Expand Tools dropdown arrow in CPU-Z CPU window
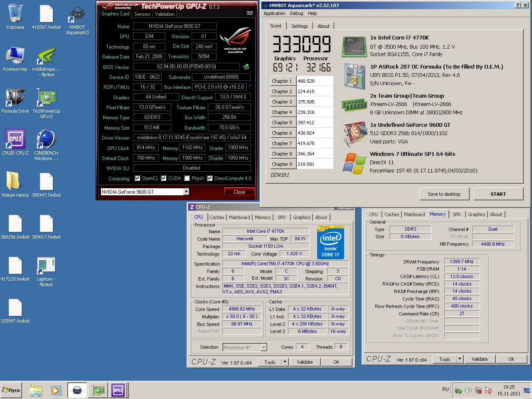The height and width of the screenshot is (399, 532). 285,362
